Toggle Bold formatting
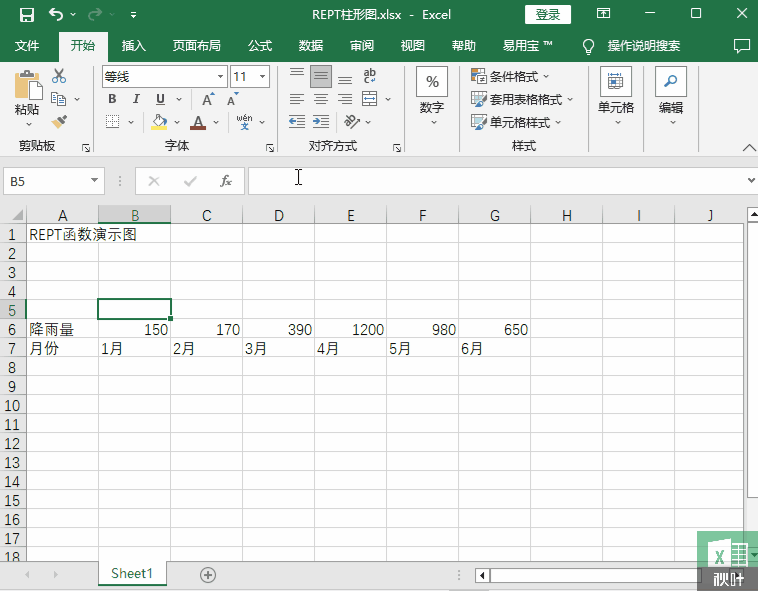 tap(112, 99)
